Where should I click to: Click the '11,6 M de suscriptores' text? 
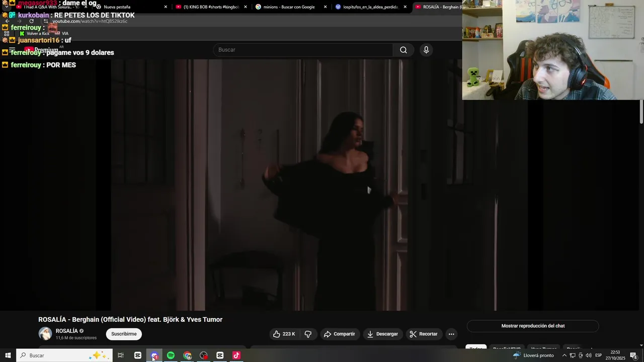pos(76,338)
